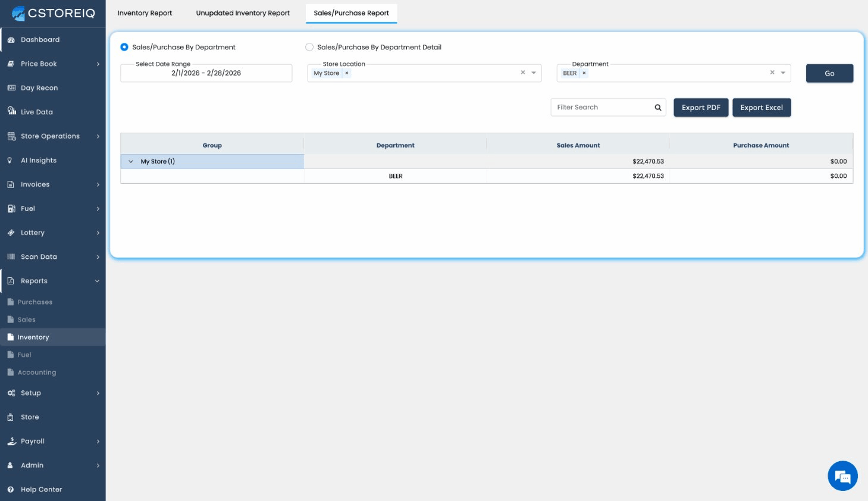Remove the BEER department tag
Image resolution: width=868 pixels, height=501 pixels.
click(584, 73)
